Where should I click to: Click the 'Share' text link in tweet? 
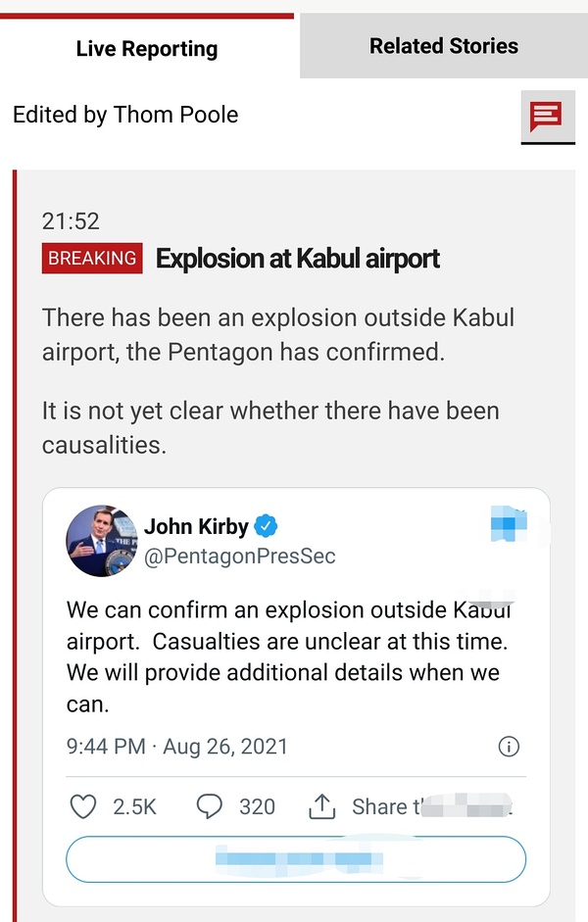(380, 806)
